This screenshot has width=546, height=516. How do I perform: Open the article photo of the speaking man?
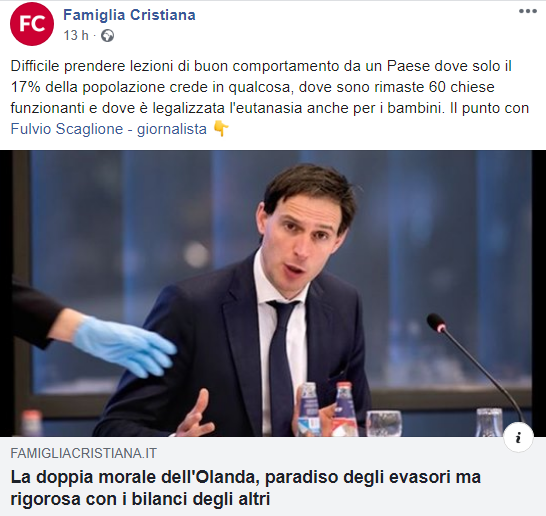click(x=273, y=294)
